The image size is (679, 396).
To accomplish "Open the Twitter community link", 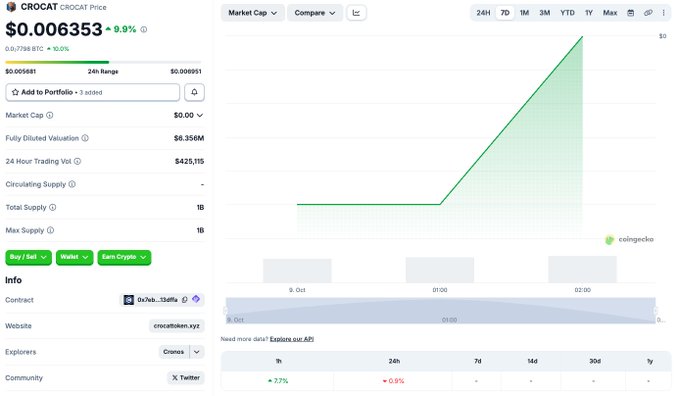I will (x=186, y=378).
